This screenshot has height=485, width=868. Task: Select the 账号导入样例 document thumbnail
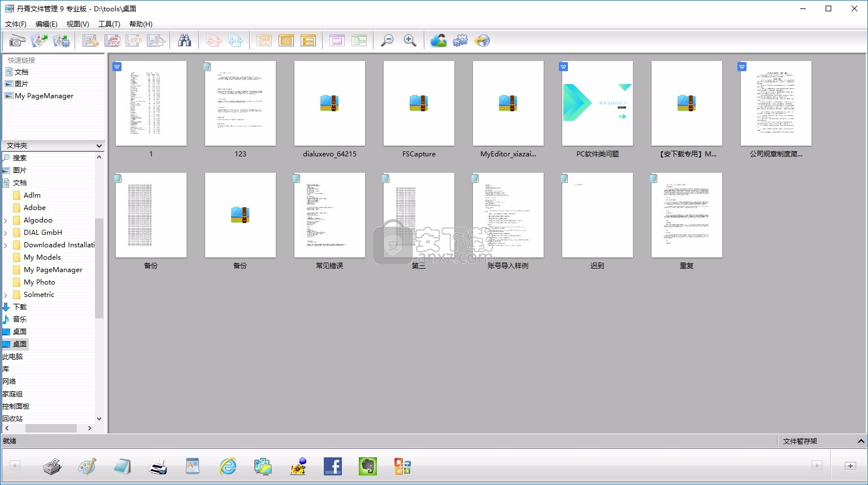tap(508, 215)
